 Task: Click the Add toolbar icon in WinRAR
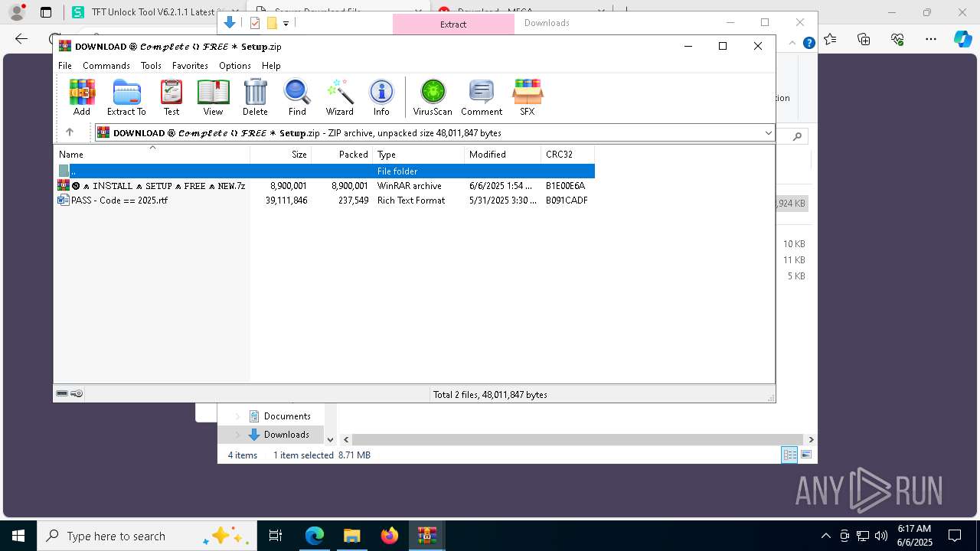82,97
